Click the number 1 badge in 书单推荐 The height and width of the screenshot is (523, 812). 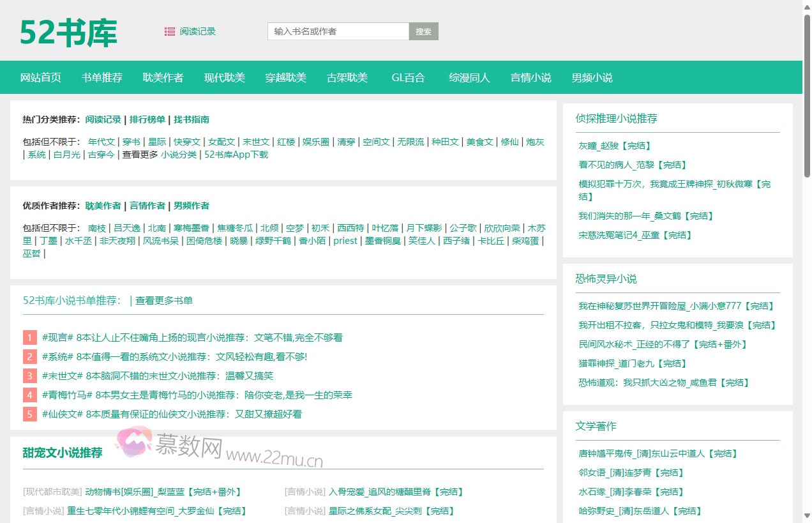coord(30,337)
